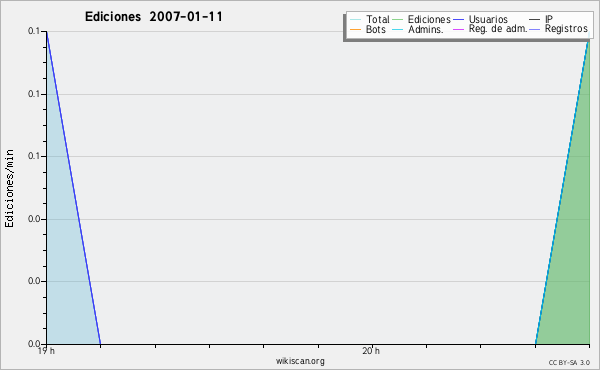This screenshot has height=370, width=600.
Task: Click the Usuarios legend entry
Action: (x=481, y=19)
